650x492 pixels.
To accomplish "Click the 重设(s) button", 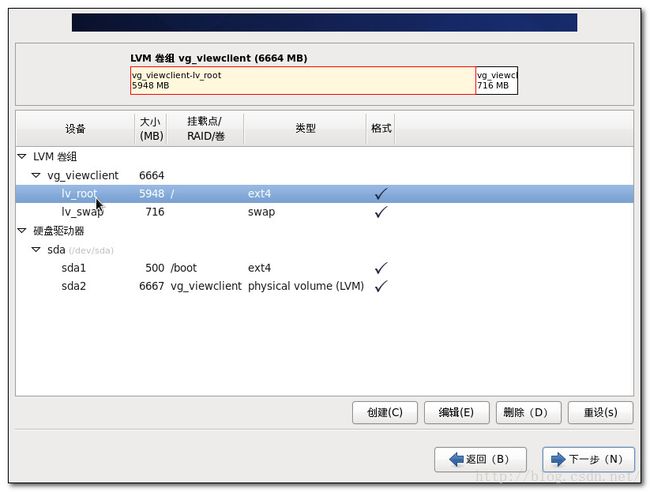I will pos(600,412).
